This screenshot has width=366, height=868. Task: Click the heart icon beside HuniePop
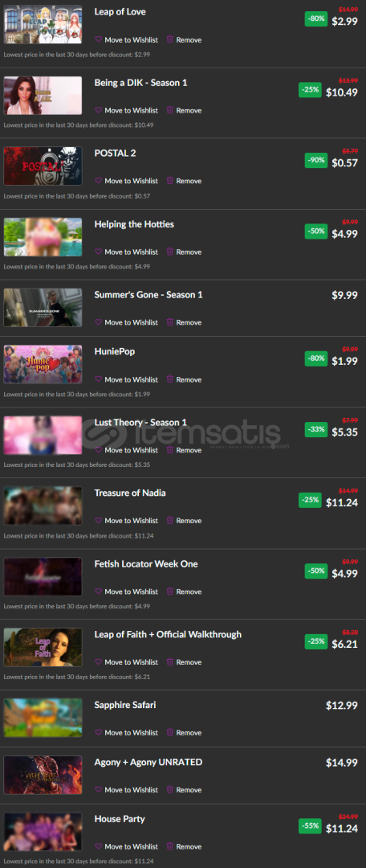(x=99, y=379)
